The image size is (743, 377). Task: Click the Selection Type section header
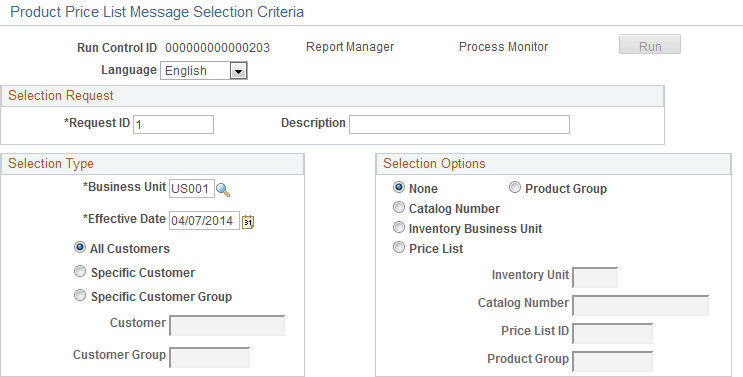coord(152,164)
